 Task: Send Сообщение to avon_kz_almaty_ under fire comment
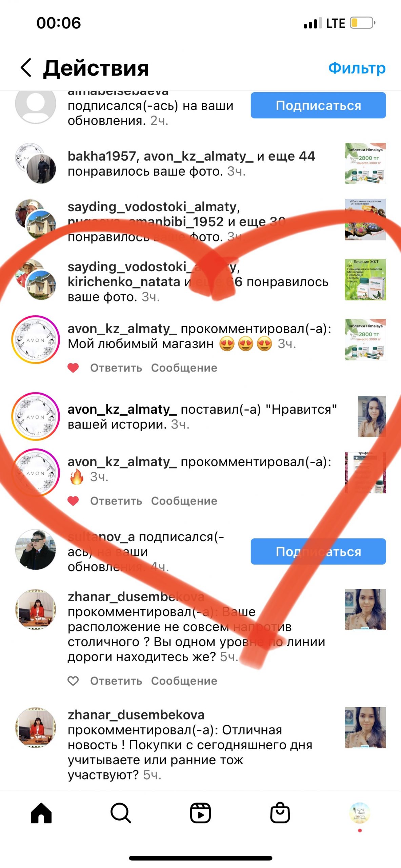coord(184,501)
